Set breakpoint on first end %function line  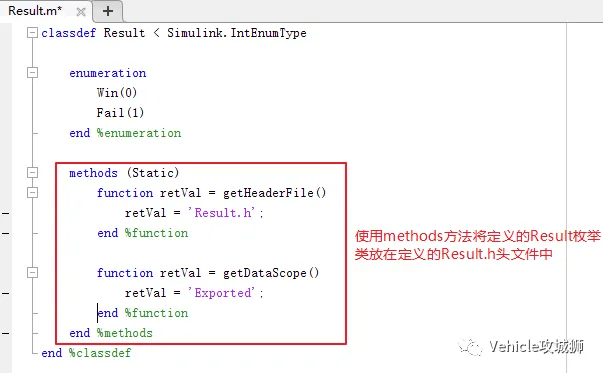pos(5,233)
